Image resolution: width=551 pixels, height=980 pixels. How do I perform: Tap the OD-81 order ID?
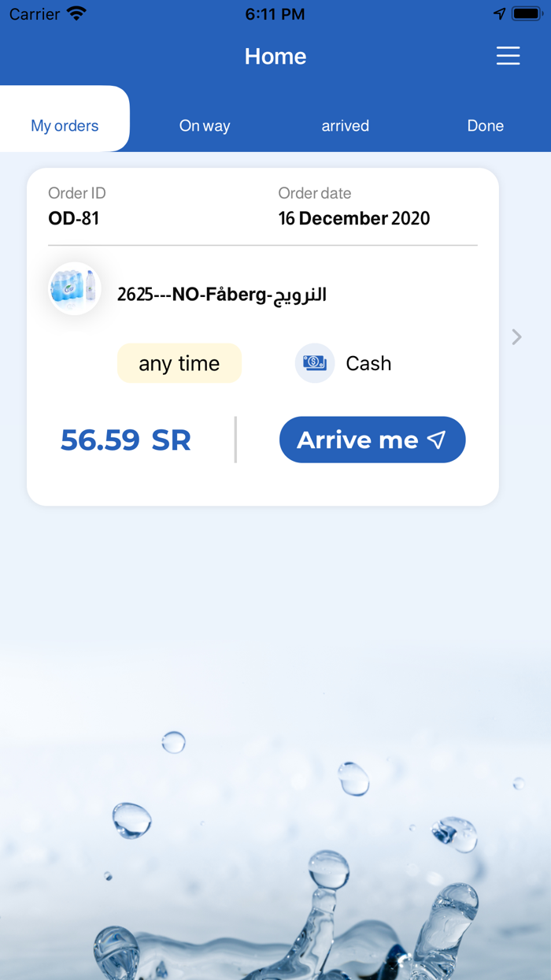point(74,218)
